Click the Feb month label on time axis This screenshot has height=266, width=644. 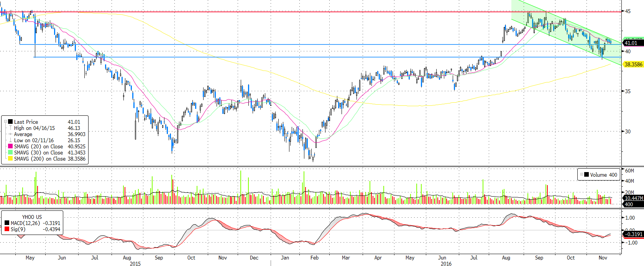(x=314, y=258)
